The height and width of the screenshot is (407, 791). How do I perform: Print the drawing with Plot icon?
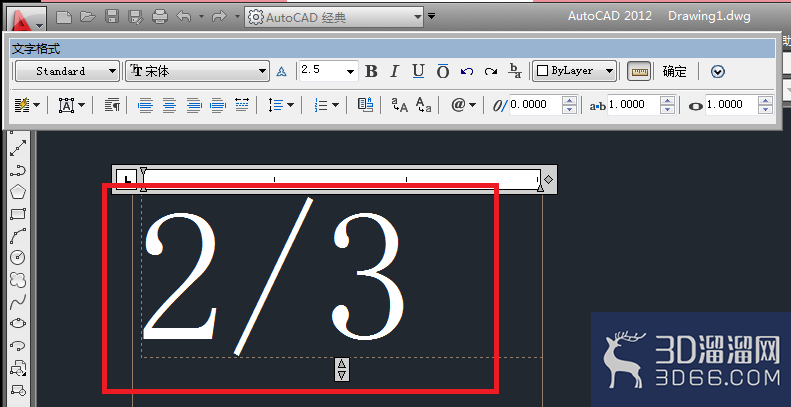click(160, 17)
